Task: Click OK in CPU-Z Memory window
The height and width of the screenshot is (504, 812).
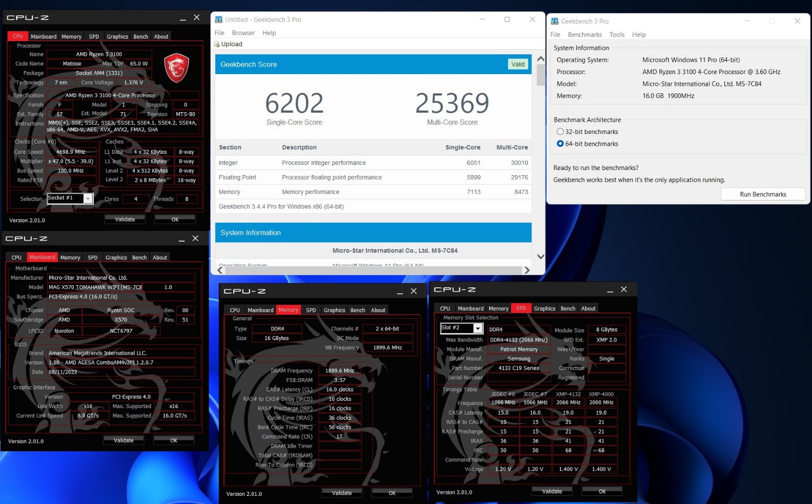Action: point(392,493)
